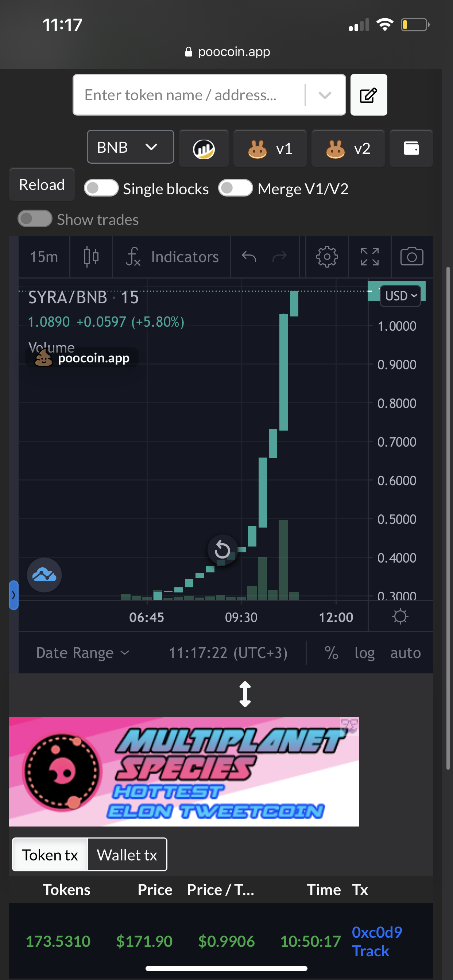Switch to Token tx tab
This screenshot has width=453, height=980.
[x=50, y=855]
